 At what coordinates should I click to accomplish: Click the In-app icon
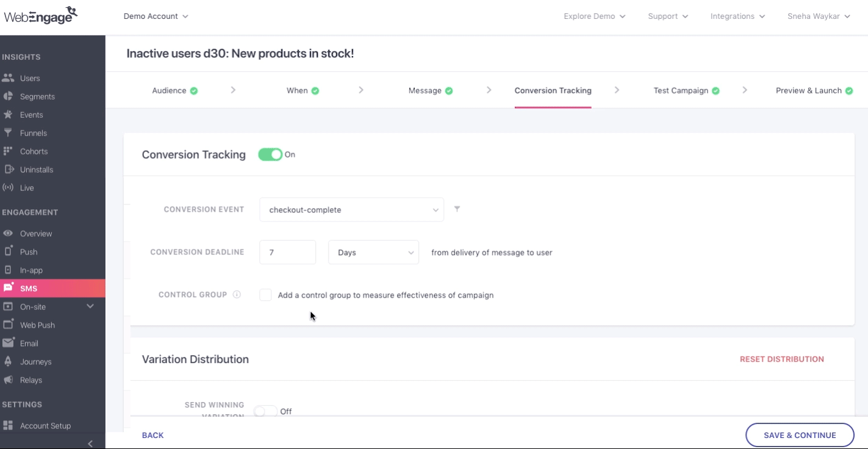(x=8, y=270)
